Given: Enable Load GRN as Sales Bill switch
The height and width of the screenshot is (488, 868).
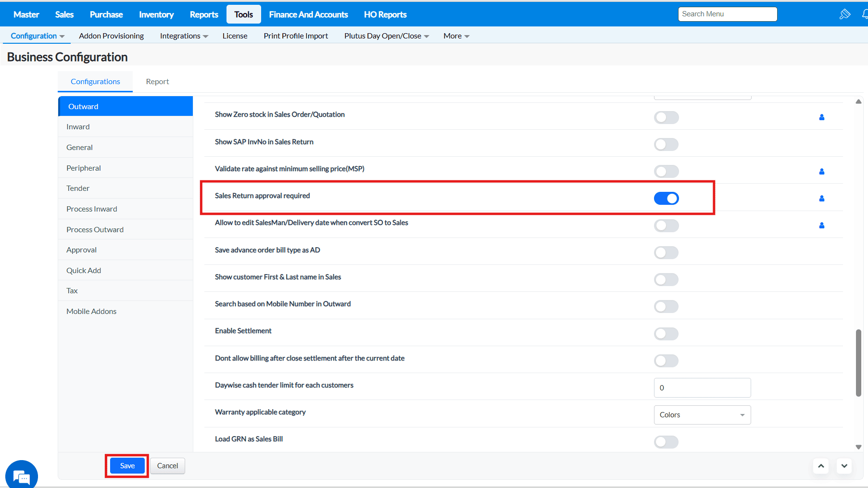Looking at the screenshot, I should point(666,442).
